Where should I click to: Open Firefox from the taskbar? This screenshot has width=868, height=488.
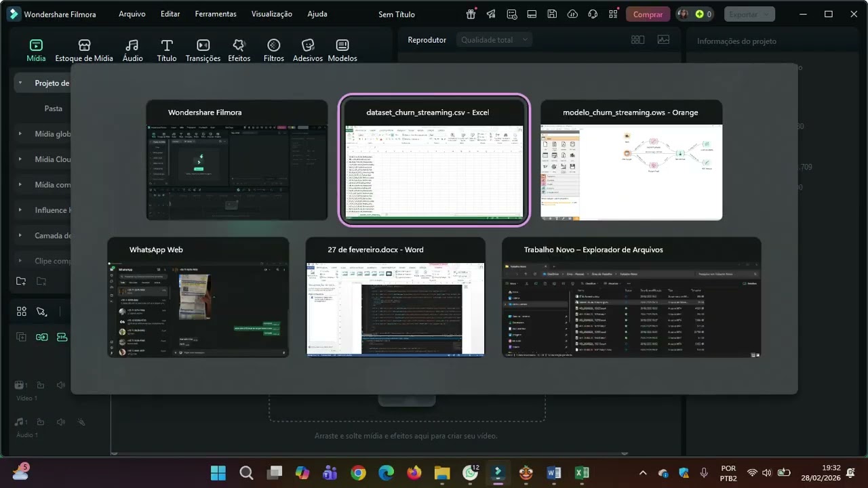tap(414, 472)
